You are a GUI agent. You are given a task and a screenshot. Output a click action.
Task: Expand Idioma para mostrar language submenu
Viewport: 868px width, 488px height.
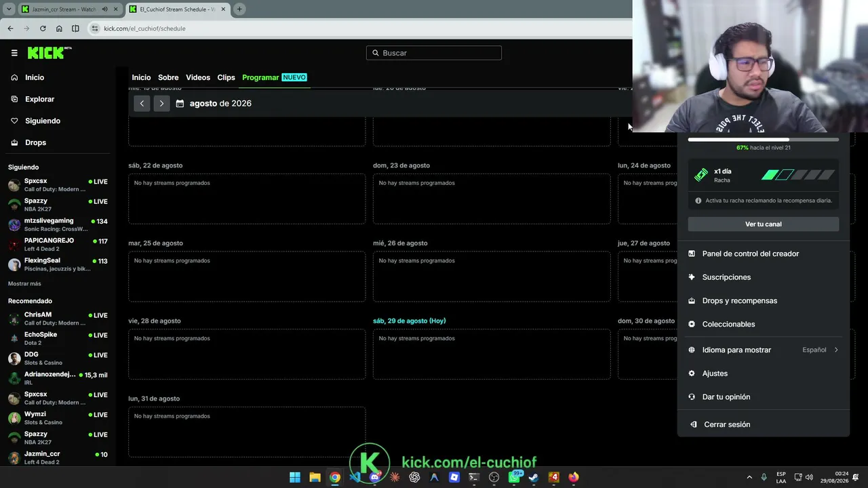(x=764, y=350)
